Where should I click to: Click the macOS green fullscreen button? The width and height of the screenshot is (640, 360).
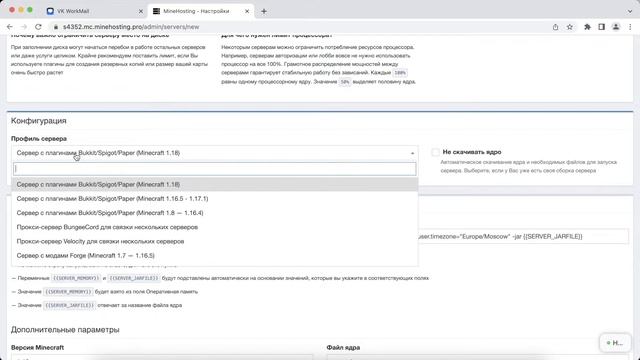coord(30,10)
